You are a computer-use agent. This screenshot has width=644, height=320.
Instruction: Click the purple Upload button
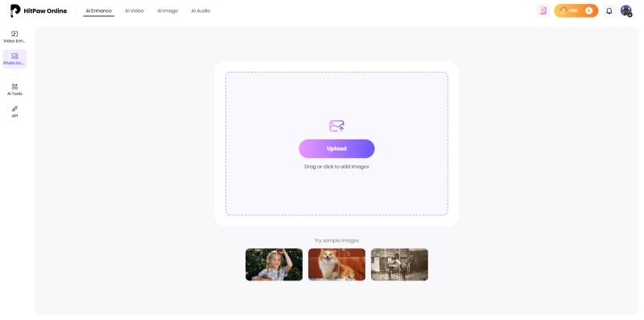pyautogui.click(x=336, y=148)
